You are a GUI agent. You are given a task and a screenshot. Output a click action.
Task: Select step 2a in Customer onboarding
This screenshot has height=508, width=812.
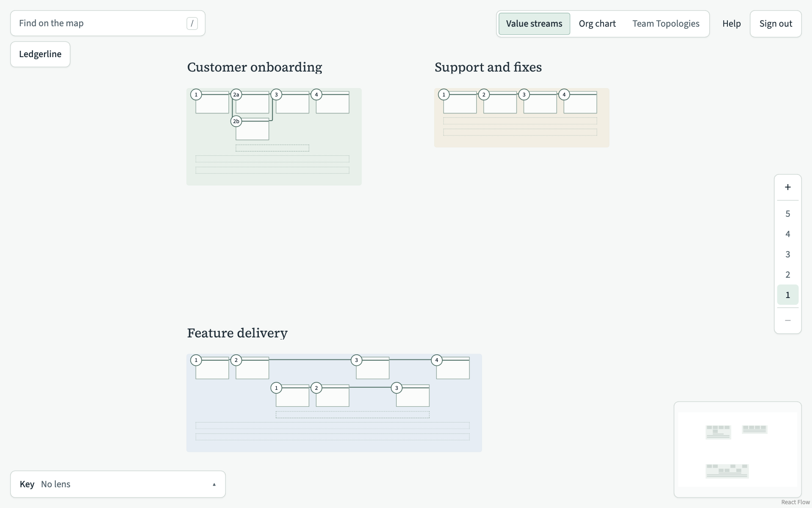(x=236, y=94)
